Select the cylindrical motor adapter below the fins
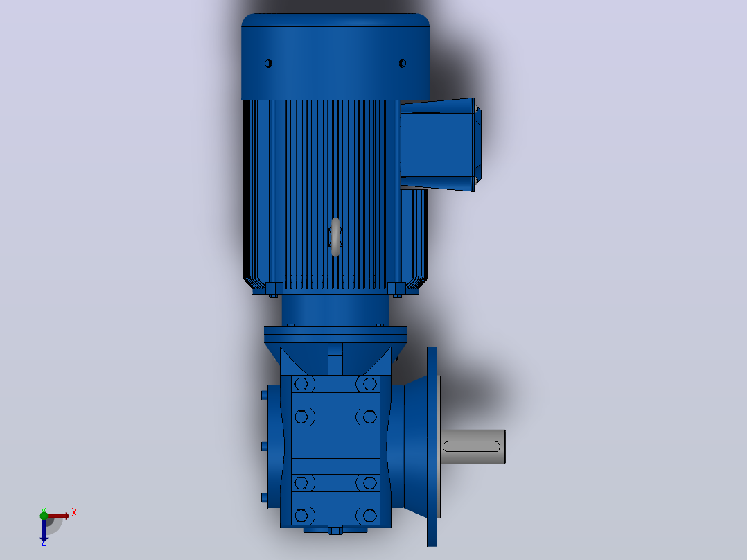Viewport: 747px width, 560px height. tap(335, 310)
